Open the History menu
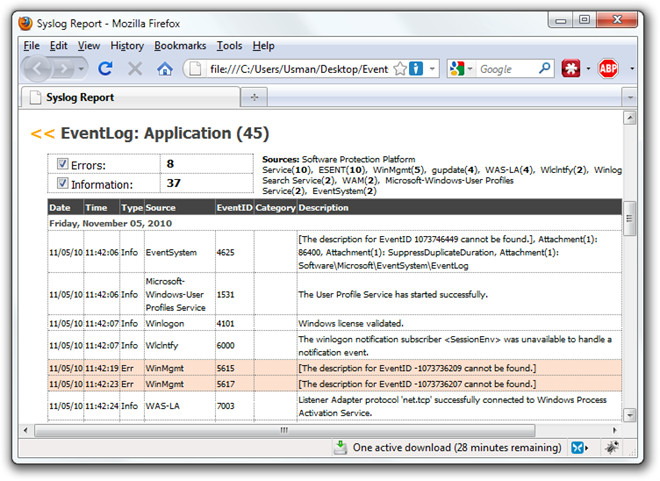Viewport: 660px width, 481px height. point(127,45)
